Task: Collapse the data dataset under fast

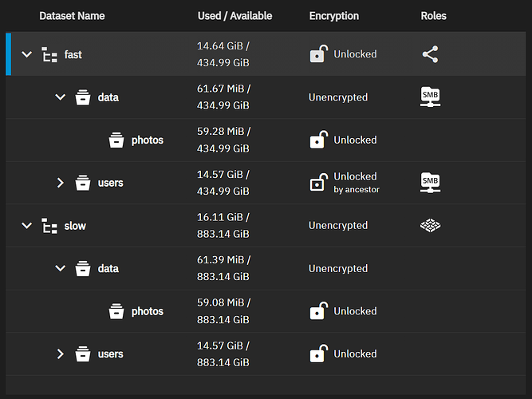Action: pyautogui.click(x=61, y=97)
